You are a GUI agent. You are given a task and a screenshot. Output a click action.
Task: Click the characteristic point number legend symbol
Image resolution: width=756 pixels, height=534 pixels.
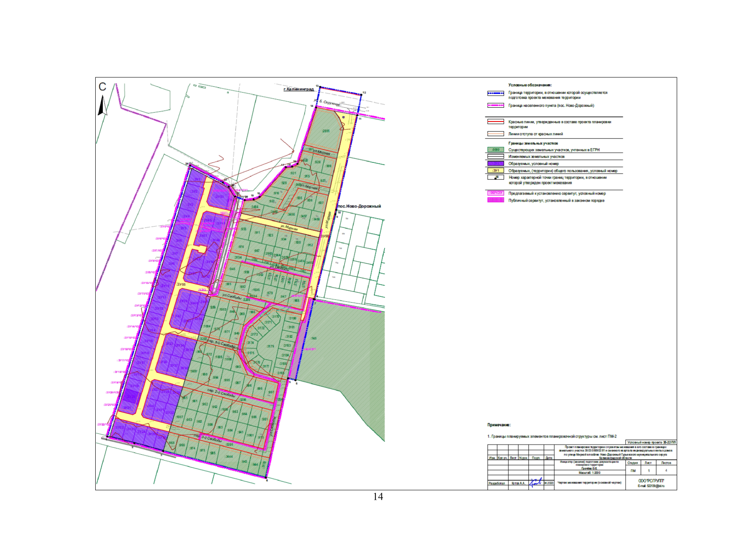click(496, 177)
